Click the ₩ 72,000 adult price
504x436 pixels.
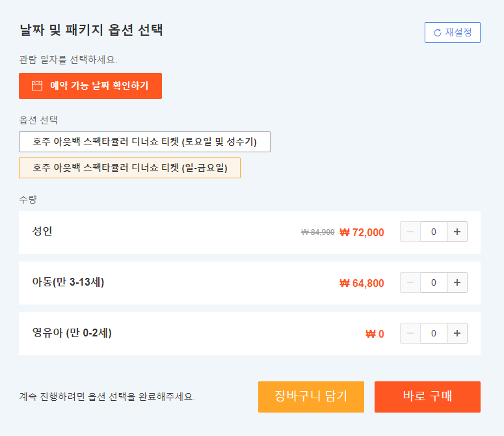(362, 232)
